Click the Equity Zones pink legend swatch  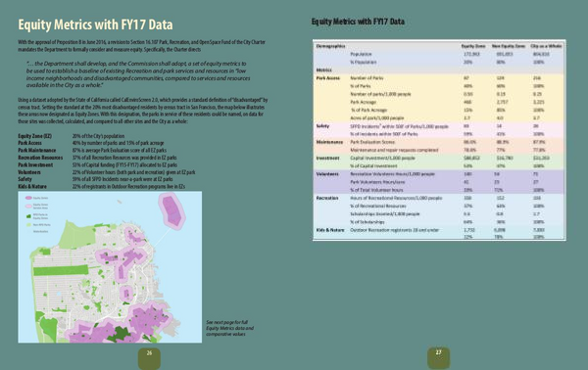click(28, 198)
